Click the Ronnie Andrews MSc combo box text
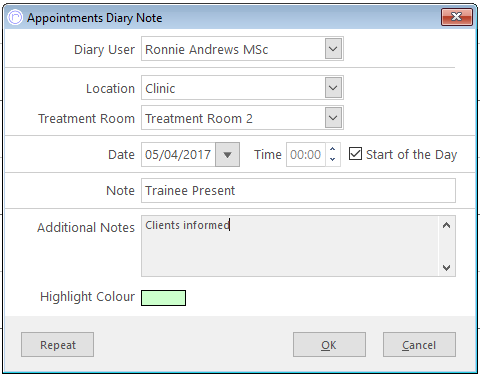480x376 pixels. [x=207, y=49]
